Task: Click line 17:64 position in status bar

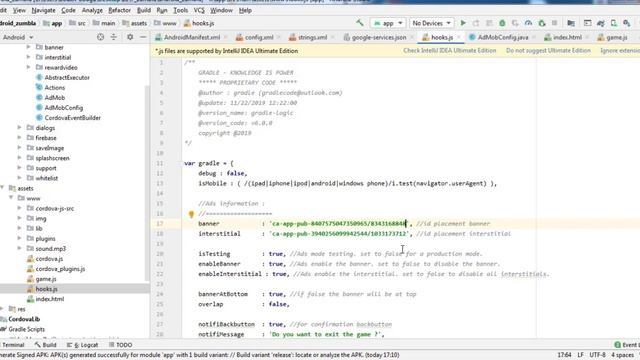Action: pos(564,355)
